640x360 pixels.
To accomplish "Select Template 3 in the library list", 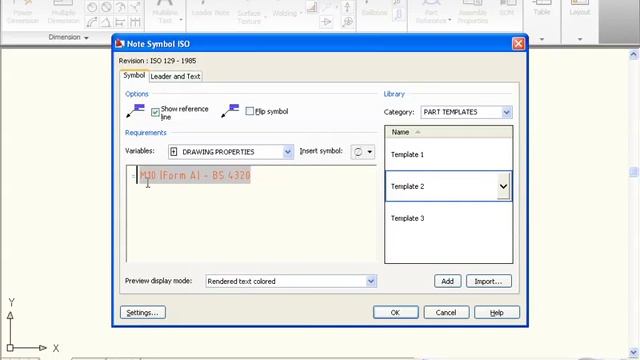I will tap(449, 218).
